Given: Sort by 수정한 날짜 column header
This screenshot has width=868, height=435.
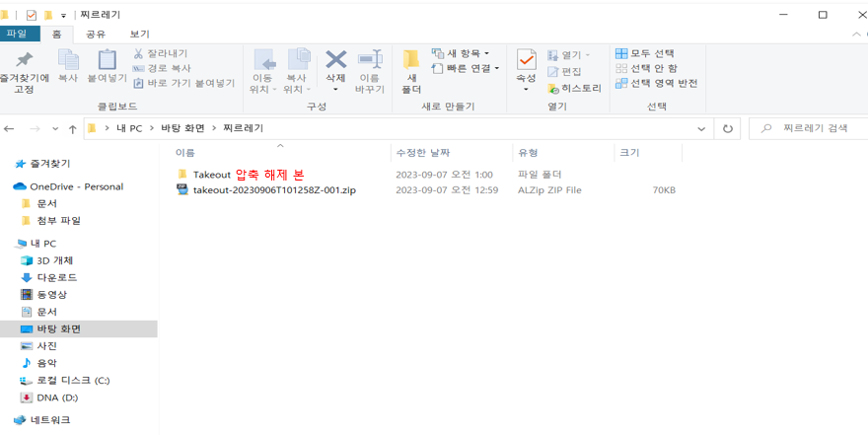Looking at the screenshot, I should click(x=425, y=153).
